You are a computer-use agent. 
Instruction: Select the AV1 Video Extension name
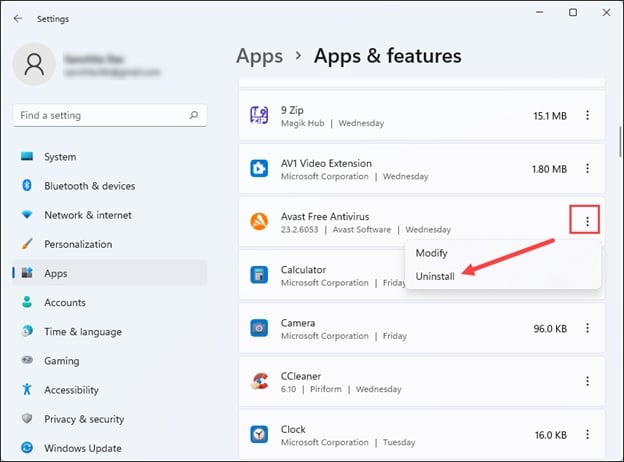tap(326, 163)
